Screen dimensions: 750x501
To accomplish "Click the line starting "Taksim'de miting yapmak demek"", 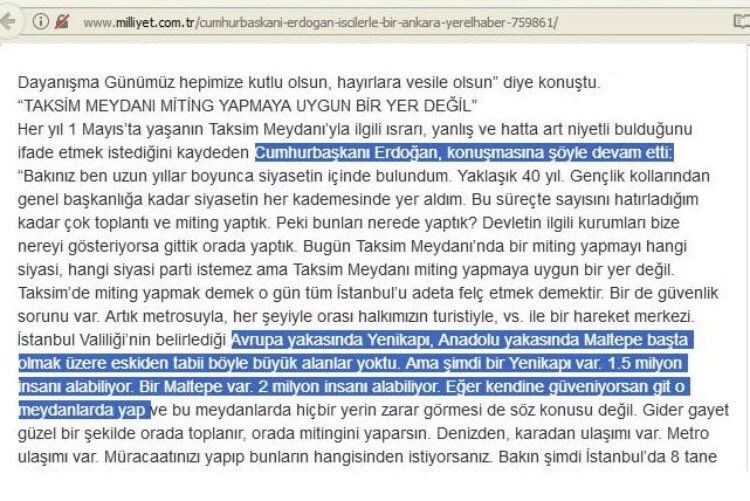I will (368, 293).
